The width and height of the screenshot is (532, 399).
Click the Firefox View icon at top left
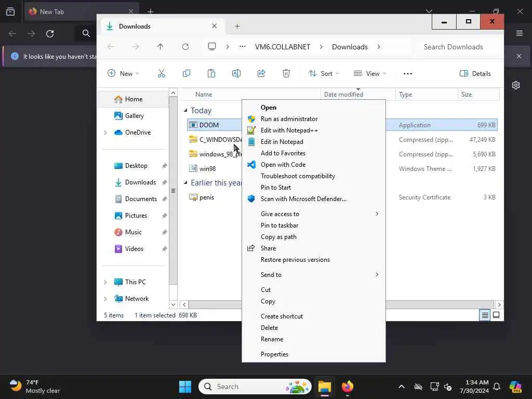[10, 11]
